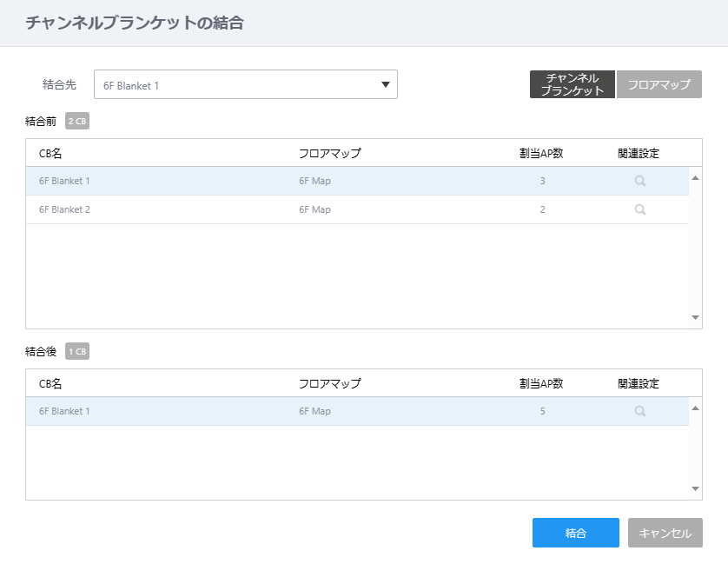This screenshot has width=728, height=564.
Task: Select 6F Blanket 1 name in 結合前 table
Action: coord(64,181)
